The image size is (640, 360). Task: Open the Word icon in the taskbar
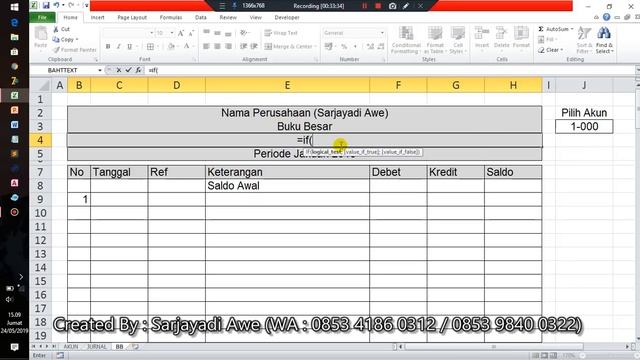point(14,124)
